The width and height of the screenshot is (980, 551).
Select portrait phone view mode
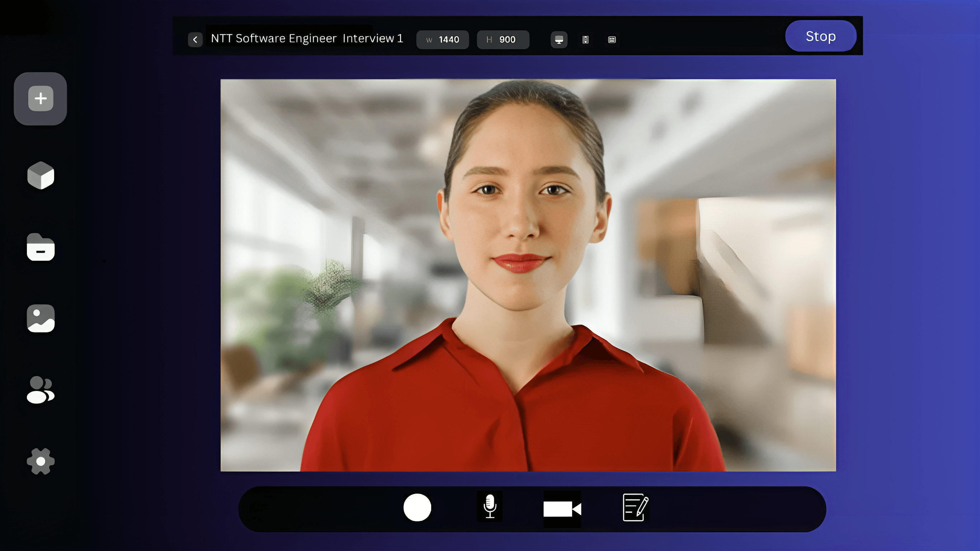(x=585, y=39)
